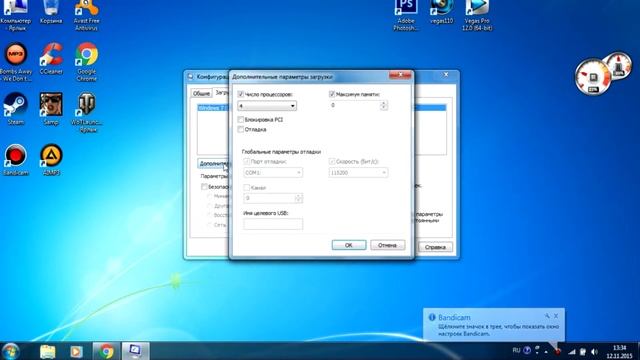Screen dimensions: 640x360
Task: Launch Avast Free Antivirus desktop icon
Action: coord(86,16)
